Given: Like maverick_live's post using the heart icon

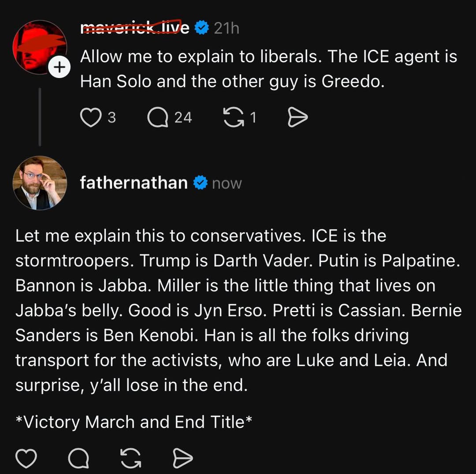Looking at the screenshot, I should [x=91, y=117].
